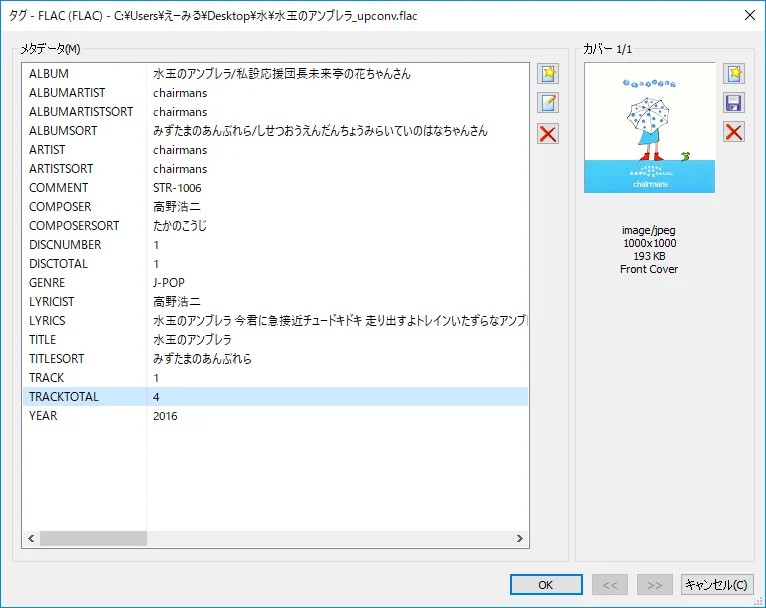Viewport: 766px width, 608px height.
Task: Click the add cover image icon
Action: click(734, 74)
